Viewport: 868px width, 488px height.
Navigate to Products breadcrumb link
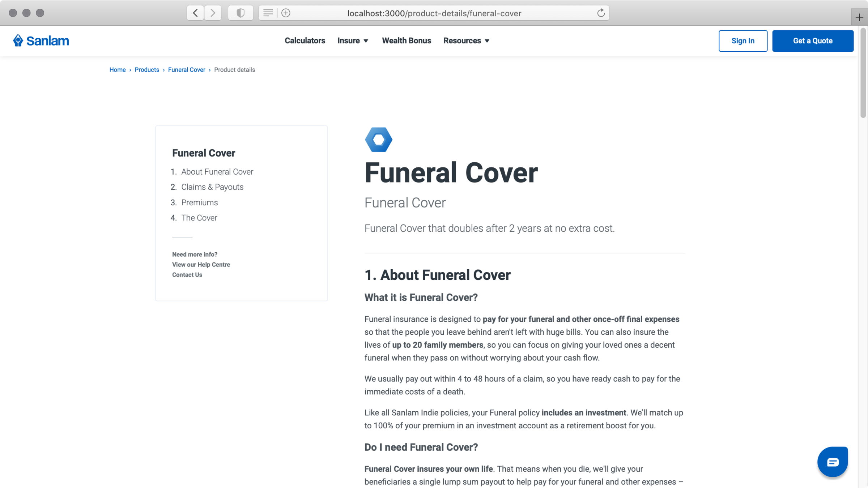(x=147, y=70)
